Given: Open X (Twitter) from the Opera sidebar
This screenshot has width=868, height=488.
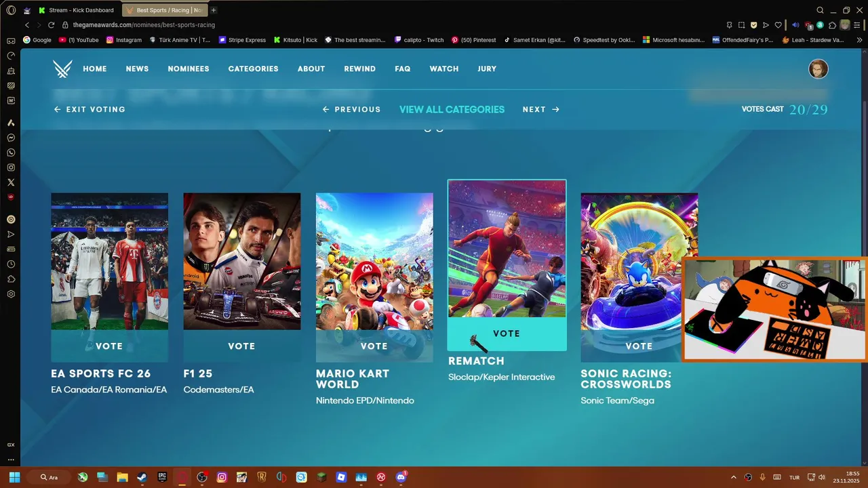Looking at the screenshot, I should (11, 182).
